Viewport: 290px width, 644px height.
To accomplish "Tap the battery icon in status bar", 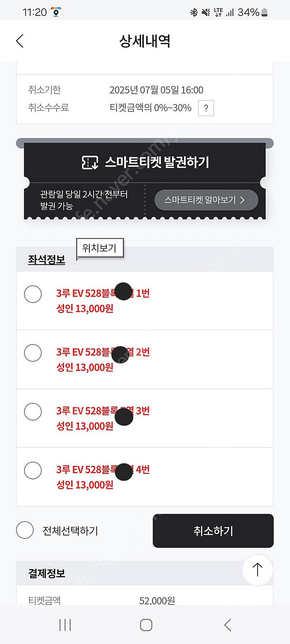I will click(x=264, y=12).
